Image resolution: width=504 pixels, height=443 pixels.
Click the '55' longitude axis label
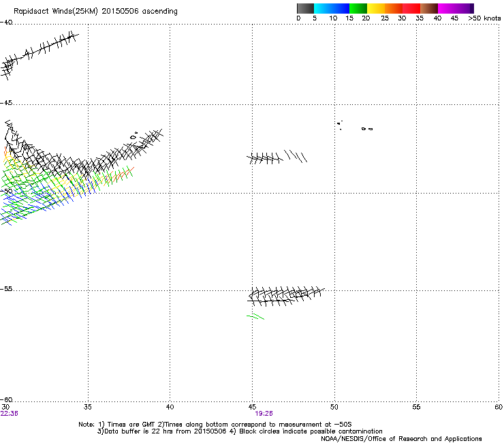pyautogui.click(x=416, y=407)
